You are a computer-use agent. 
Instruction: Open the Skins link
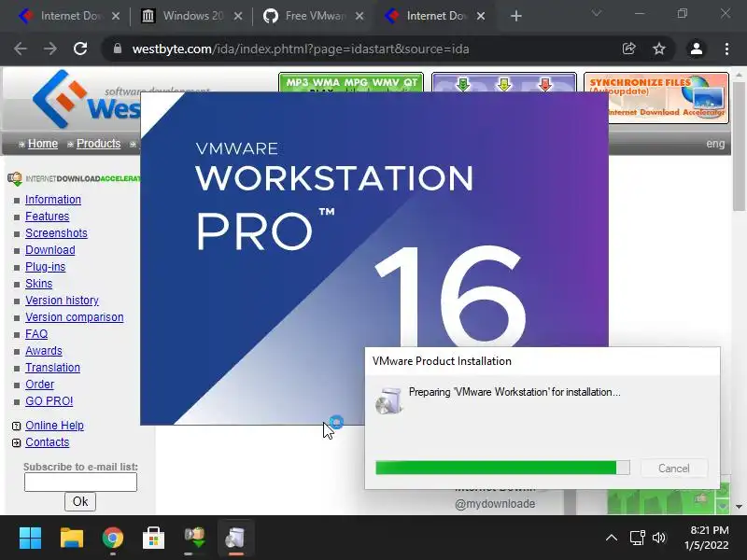[38, 284]
